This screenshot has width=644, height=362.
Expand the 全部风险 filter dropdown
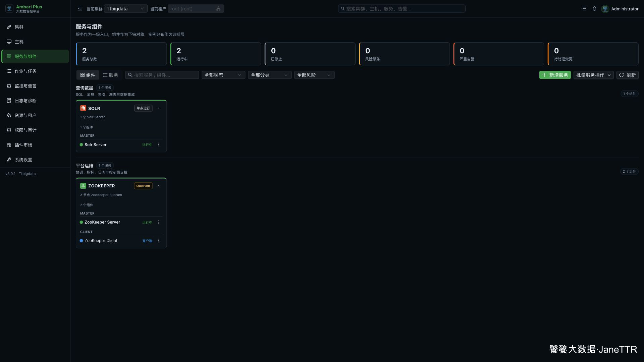click(314, 75)
